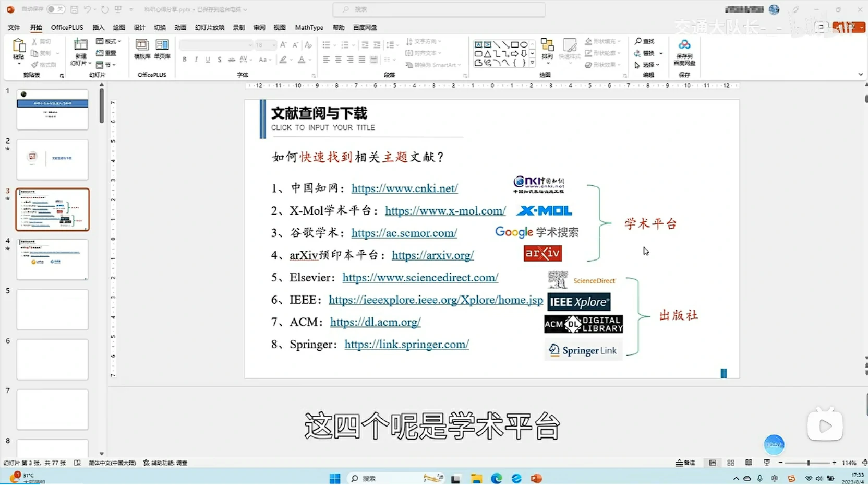868x485 pixels.
Task: Select slide 4 thumbnail in panel
Action: (52, 259)
